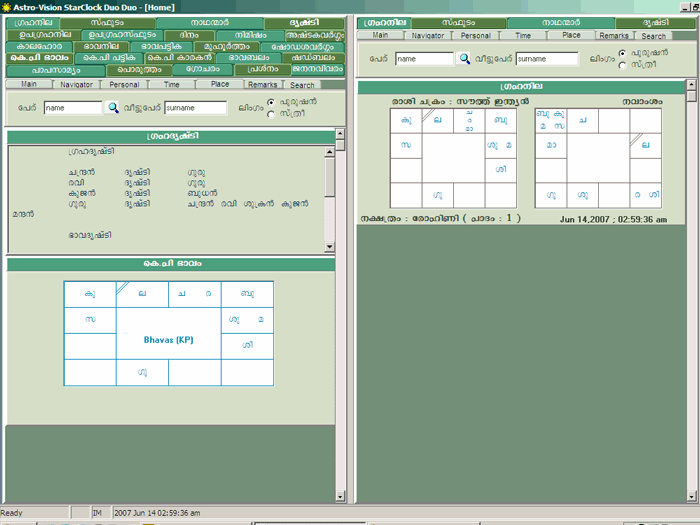Open the Main tab in left pane
Screen dimensions: 700x525
click(x=29, y=84)
